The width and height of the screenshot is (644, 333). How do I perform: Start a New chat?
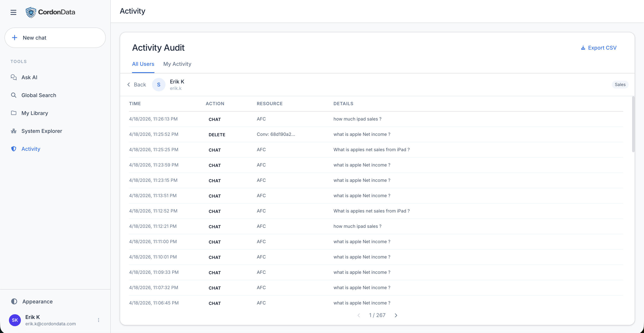pyautogui.click(x=55, y=38)
